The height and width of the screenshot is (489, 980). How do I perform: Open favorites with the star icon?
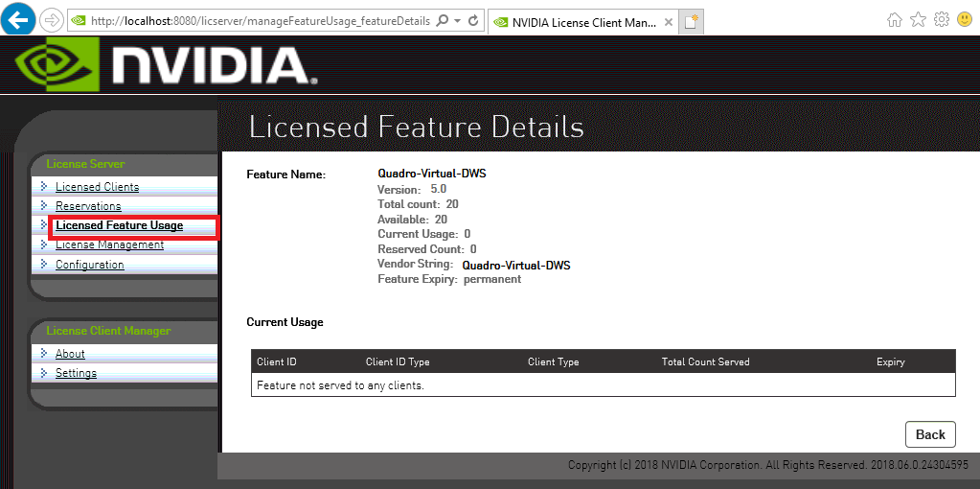[x=918, y=19]
